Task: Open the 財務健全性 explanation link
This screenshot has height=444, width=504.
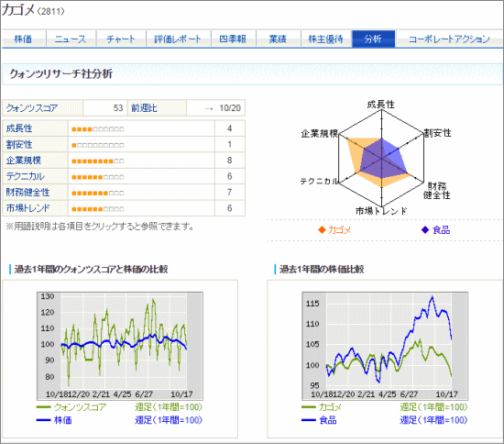Action: 27,193
